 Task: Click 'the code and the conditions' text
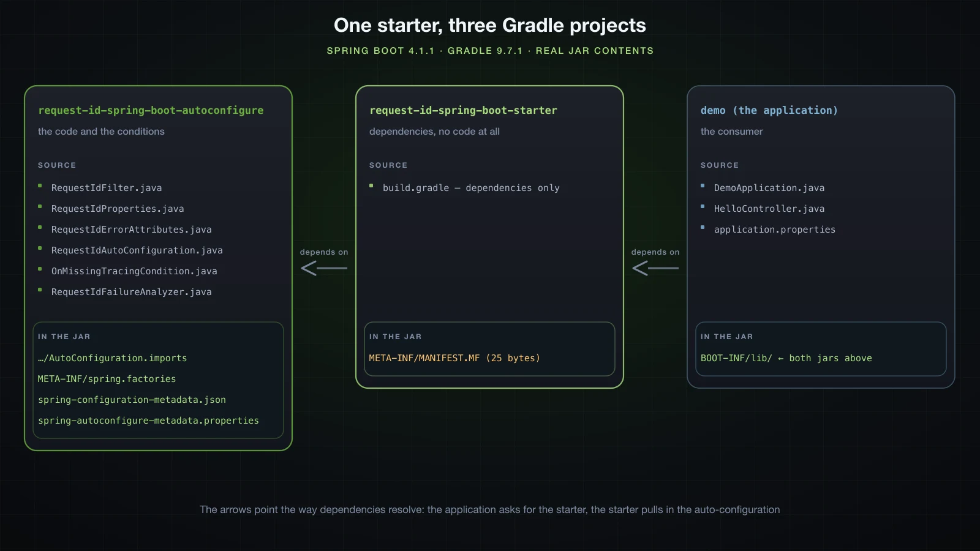[x=101, y=132]
